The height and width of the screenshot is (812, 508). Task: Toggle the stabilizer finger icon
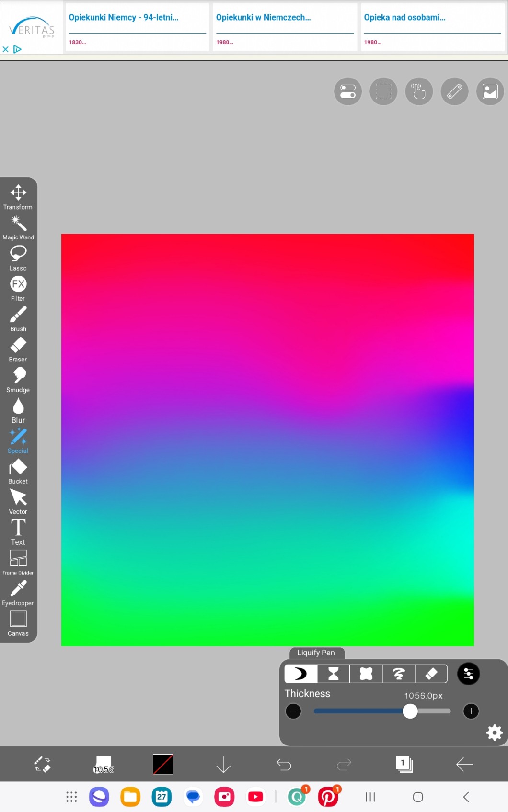[x=419, y=91]
